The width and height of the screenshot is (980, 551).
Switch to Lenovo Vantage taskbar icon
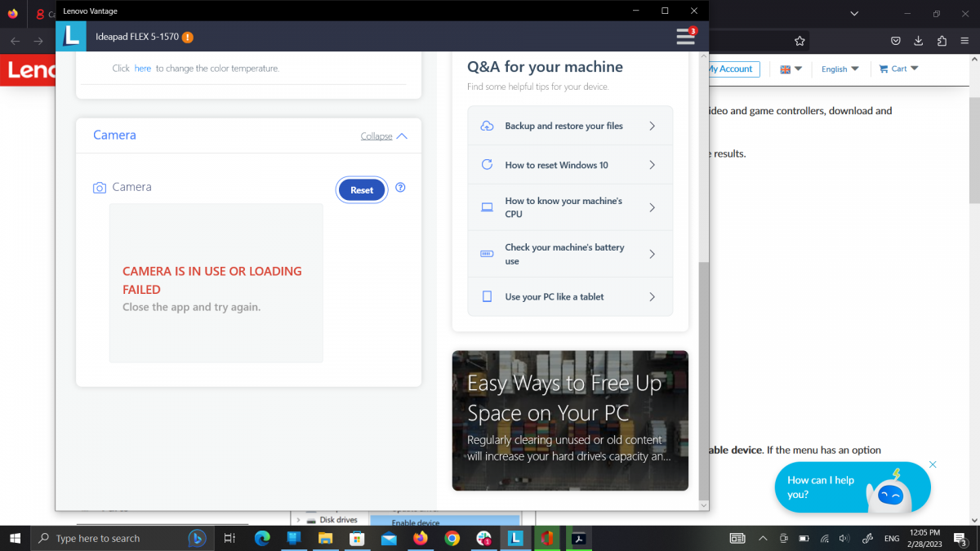515,538
